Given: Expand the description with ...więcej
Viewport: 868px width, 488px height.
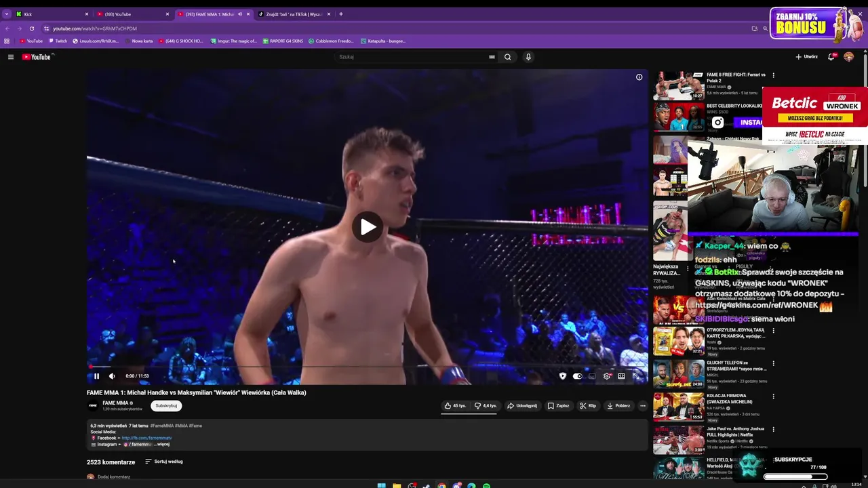Looking at the screenshot, I should [161, 445].
